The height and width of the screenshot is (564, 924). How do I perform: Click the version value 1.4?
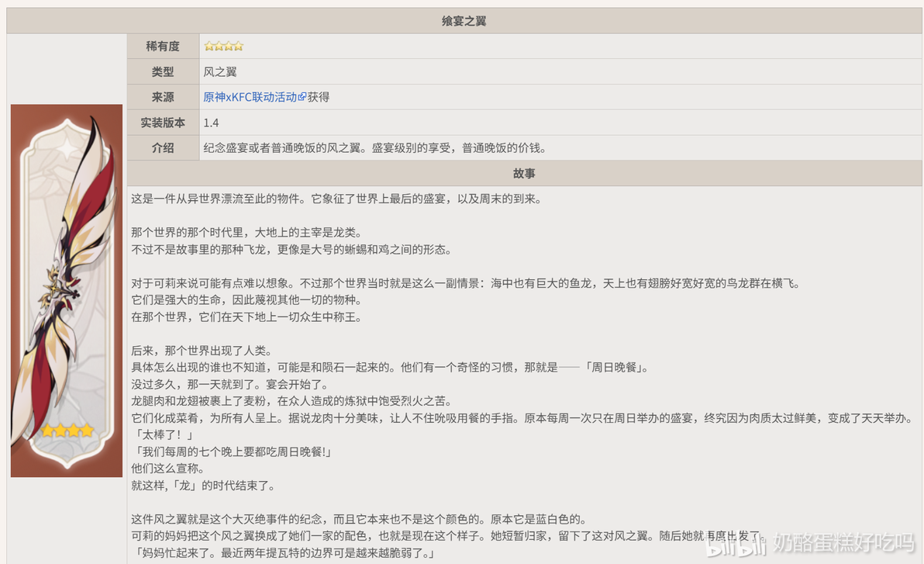point(211,123)
